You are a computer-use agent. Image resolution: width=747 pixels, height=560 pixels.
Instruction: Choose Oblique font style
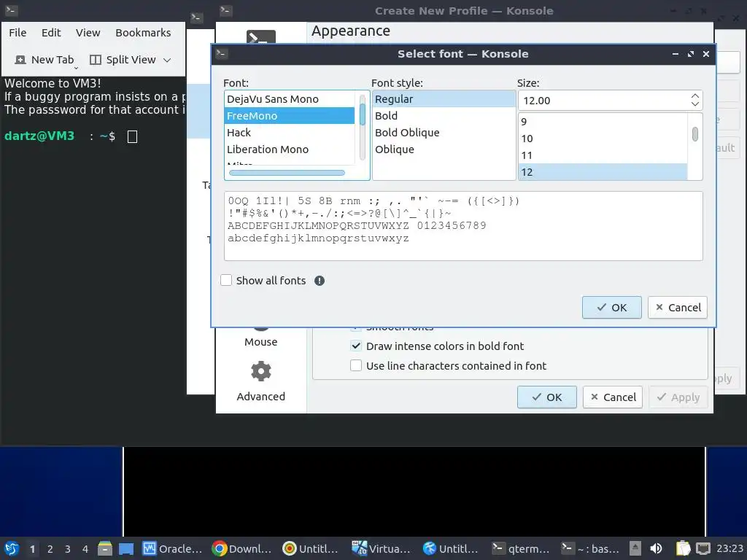[444, 149]
